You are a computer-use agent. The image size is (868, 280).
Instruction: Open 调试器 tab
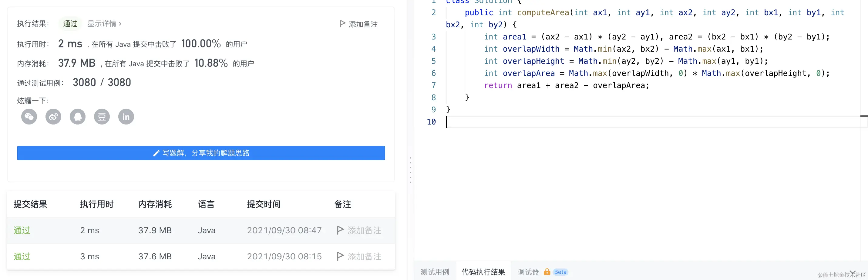pyautogui.click(x=528, y=272)
